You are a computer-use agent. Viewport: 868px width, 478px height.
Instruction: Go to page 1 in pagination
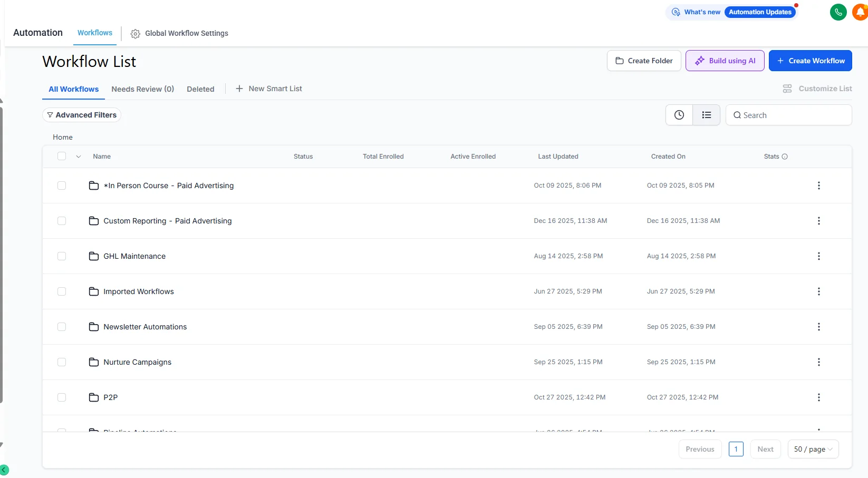[736, 449]
